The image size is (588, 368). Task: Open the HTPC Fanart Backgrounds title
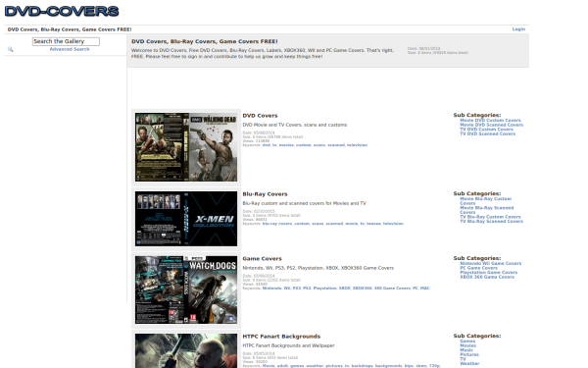point(281,337)
